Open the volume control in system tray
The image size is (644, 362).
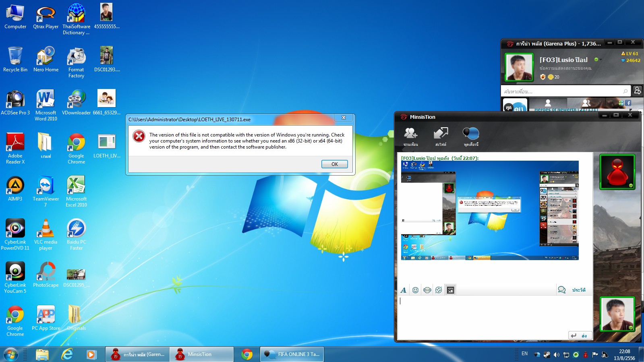556,355
